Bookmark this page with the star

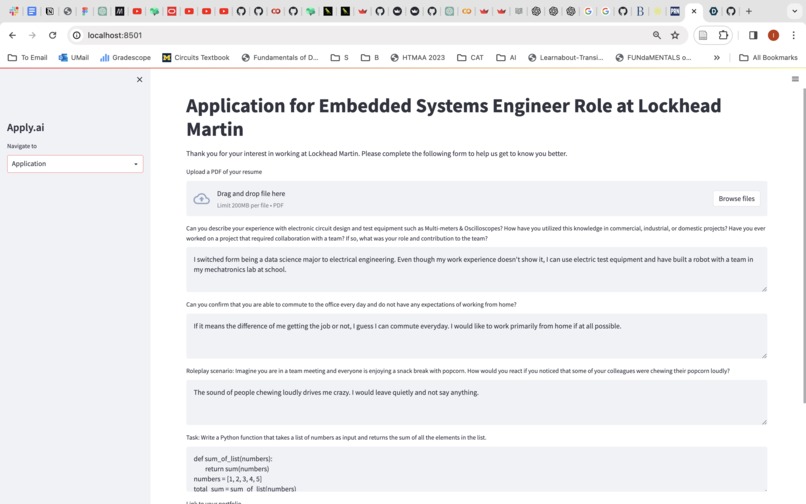pyautogui.click(x=675, y=35)
